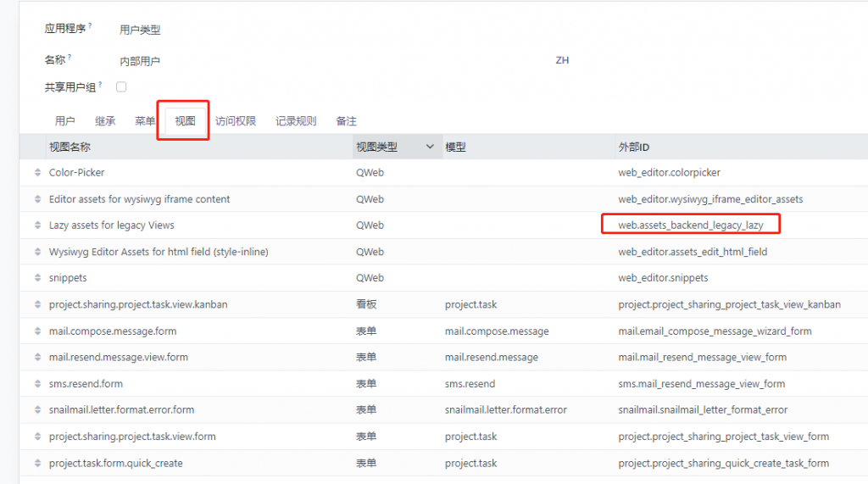Viewport: 868px width, 484px height.
Task: Click drag handle of project.task.view.kanban row
Action: [x=37, y=304]
